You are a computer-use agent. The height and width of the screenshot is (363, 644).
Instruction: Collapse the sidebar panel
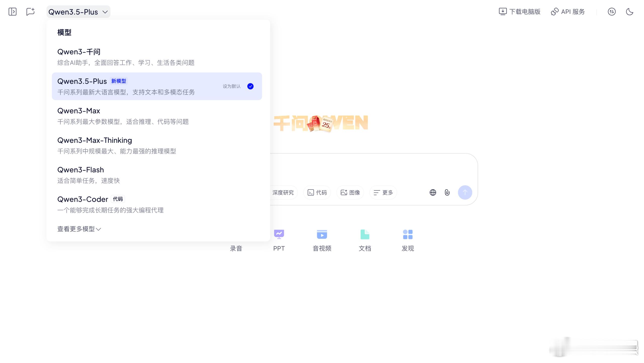12,12
